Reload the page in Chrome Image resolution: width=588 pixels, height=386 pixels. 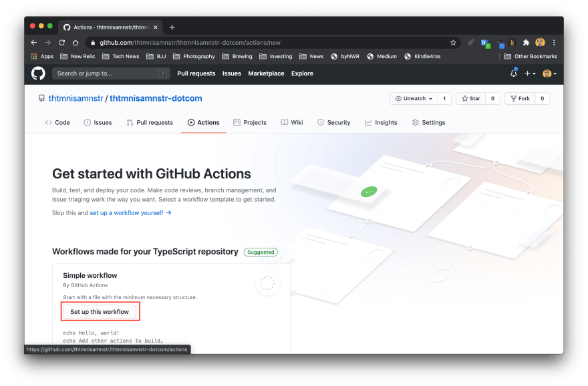tap(61, 42)
